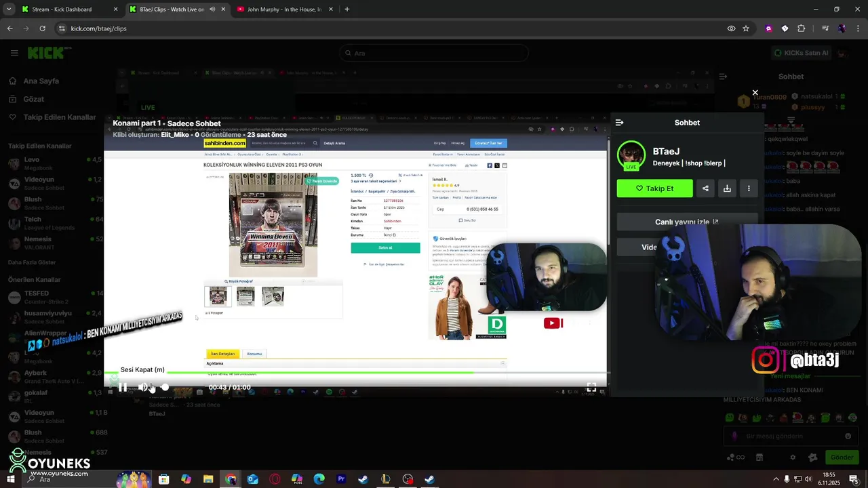Screen dimensions: 868x488
Task: Open the Kick hamburger side menu
Action: pyautogui.click(x=14, y=53)
